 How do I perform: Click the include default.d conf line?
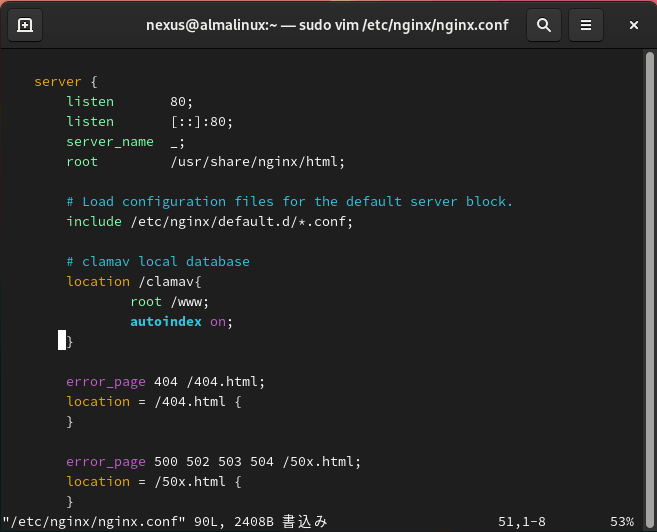pos(209,221)
